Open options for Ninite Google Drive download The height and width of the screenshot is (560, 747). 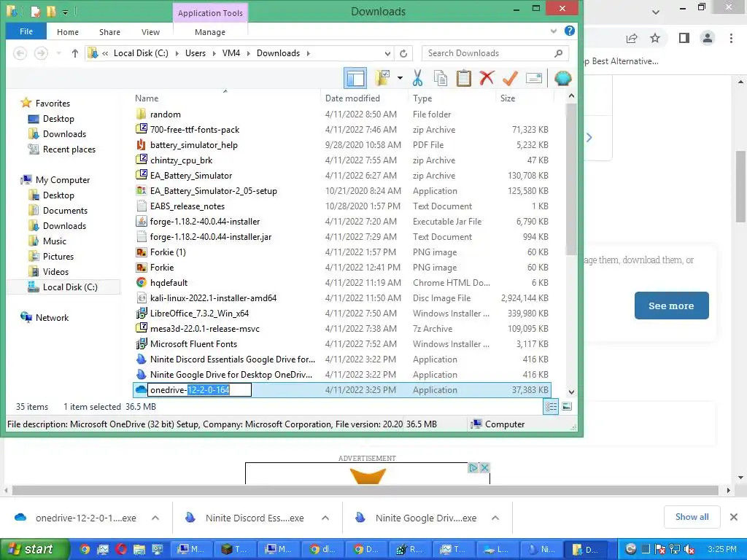pos(495,518)
